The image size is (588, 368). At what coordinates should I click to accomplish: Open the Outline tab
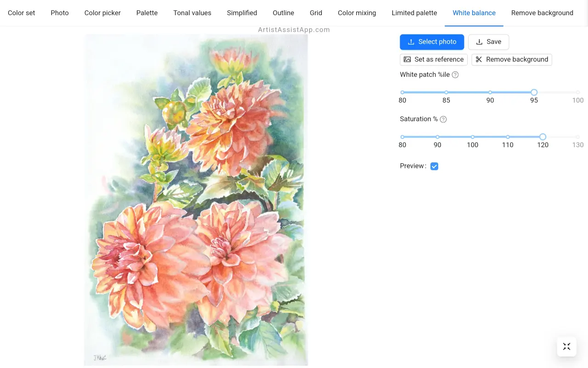pos(283,13)
